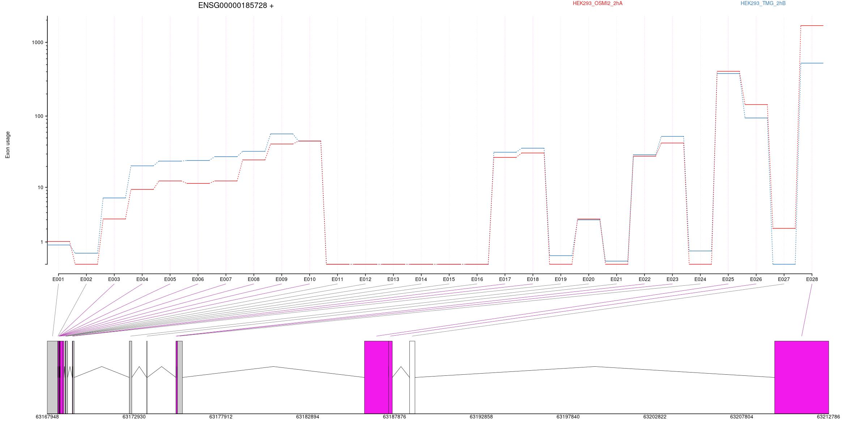Select exon label E027
This screenshot has height=434, width=868.
[784, 279]
